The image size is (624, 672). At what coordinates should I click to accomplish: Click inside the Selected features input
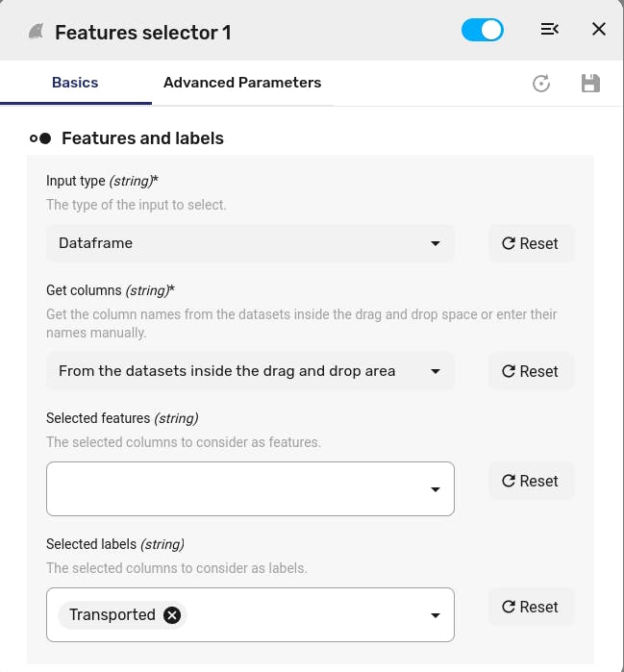click(231, 488)
